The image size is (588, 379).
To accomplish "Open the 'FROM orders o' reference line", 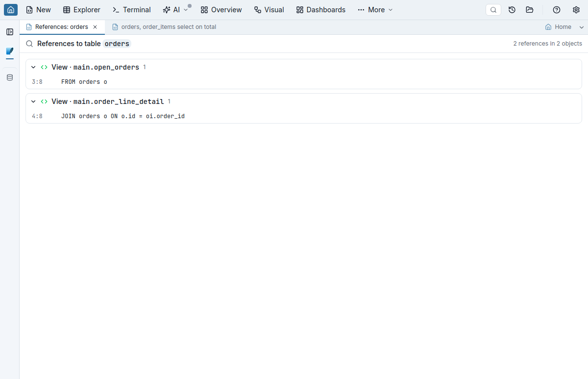I will (x=304, y=82).
